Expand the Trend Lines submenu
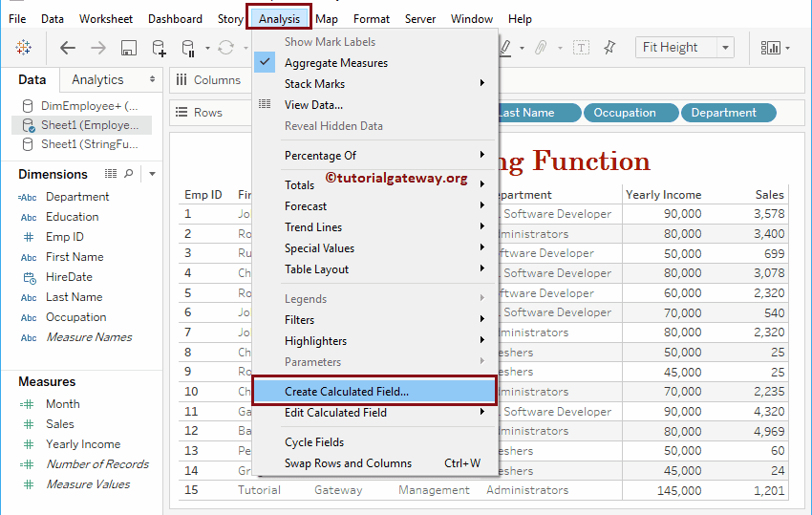The image size is (812, 515). click(x=482, y=225)
